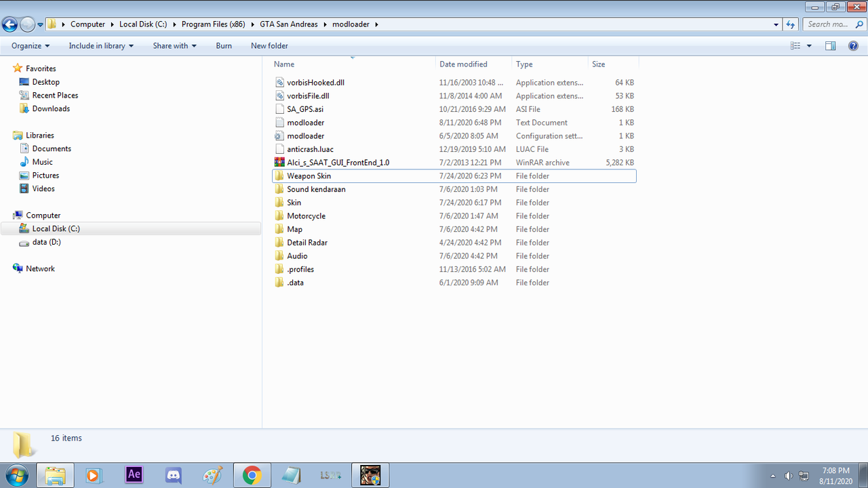This screenshot has height=488, width=868.
Task: Select the .profiles folder name
Action: 300,270
